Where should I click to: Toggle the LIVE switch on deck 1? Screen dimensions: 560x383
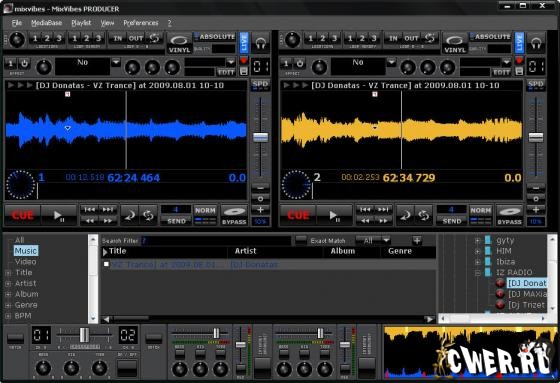(x=244, y=43)
